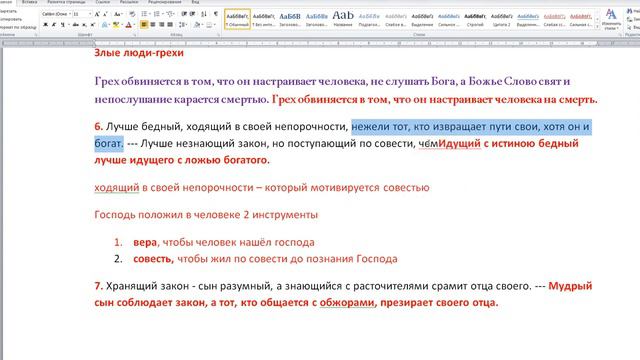The width and height of the screenshot is (640, 360).
Task: Align text left
Action: pos(144,25)
